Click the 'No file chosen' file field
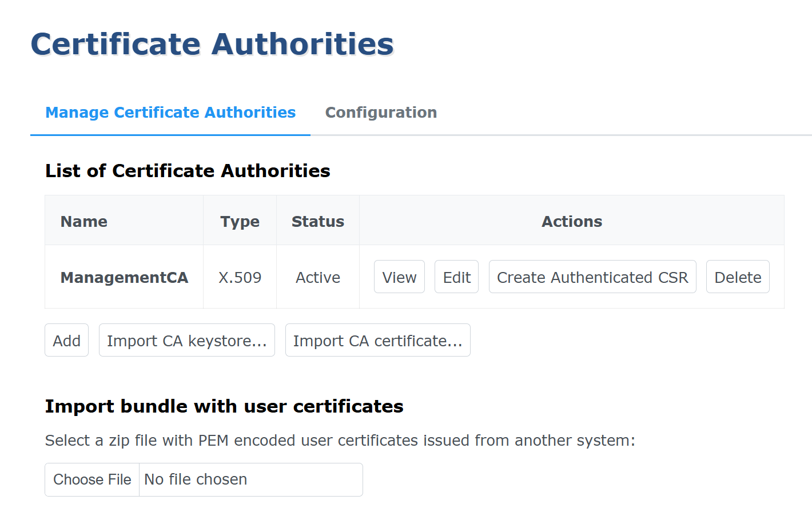This screenshot has height=512, width=812. pos(250,479)
